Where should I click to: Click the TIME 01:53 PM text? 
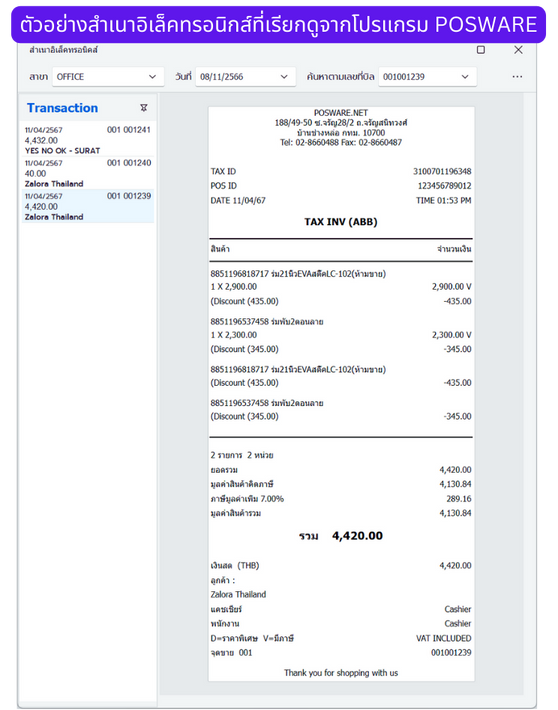(x=443, y=200)
